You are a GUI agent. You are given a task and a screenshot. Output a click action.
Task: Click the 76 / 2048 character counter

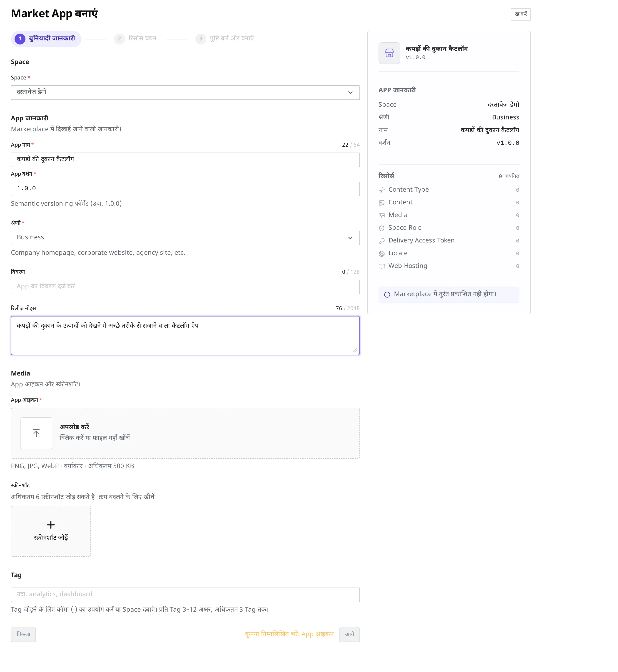(x=347, y=308)
